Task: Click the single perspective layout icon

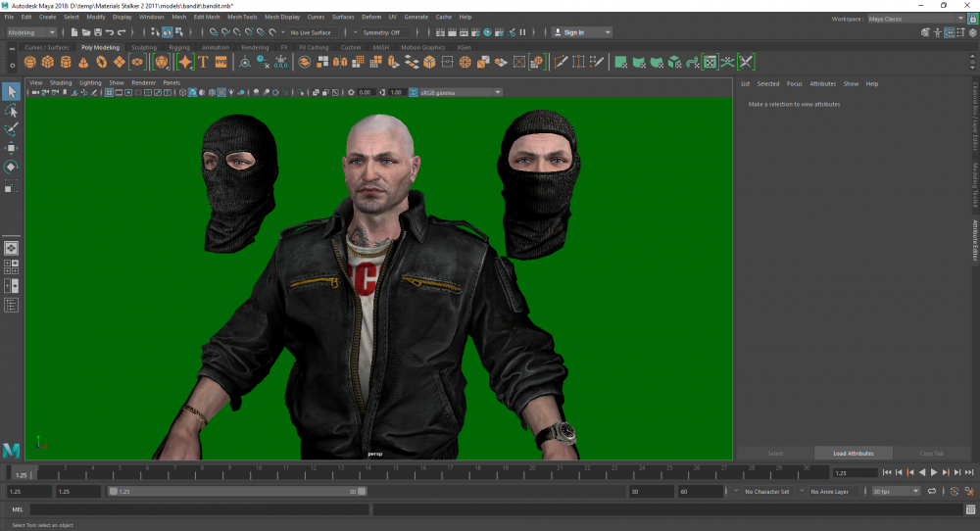Action: coord(11,248)
